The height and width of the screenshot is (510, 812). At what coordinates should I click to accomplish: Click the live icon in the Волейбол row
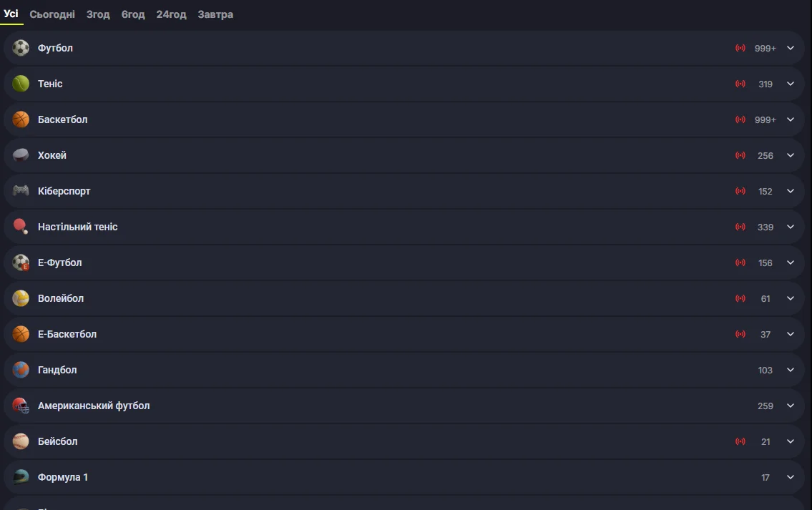click(x=740, y=298)
